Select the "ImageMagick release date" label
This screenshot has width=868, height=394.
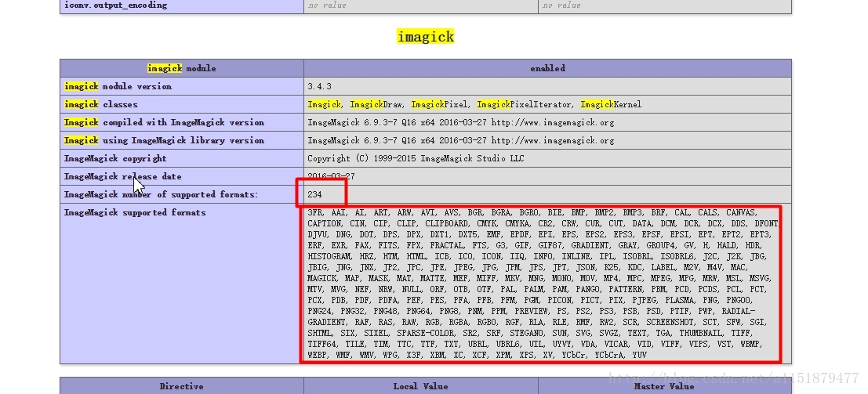point(123,176)
